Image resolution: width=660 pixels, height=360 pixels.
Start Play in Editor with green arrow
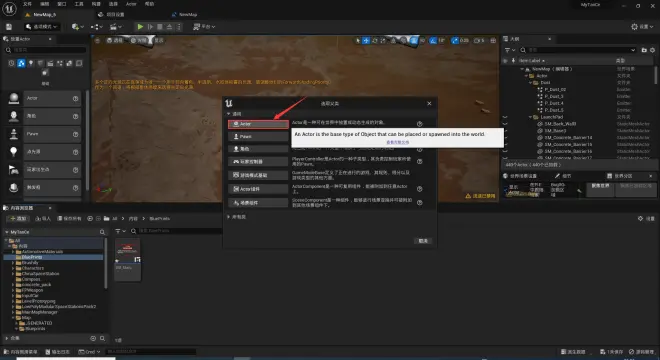[x=140, y=27]
